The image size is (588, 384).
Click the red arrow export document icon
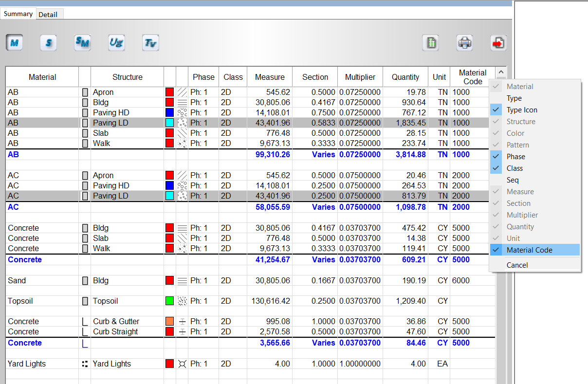(498, 43)
